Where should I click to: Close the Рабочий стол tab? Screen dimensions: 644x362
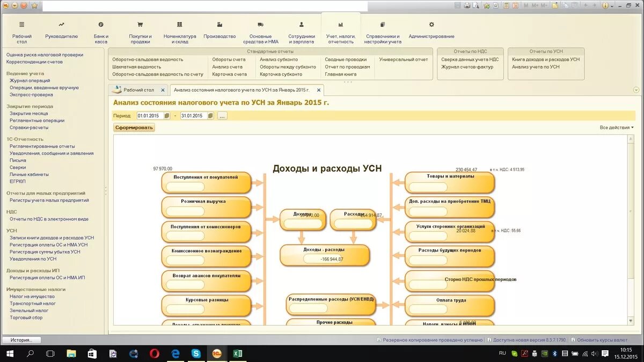pyautogui.click(x=163, y=90)
